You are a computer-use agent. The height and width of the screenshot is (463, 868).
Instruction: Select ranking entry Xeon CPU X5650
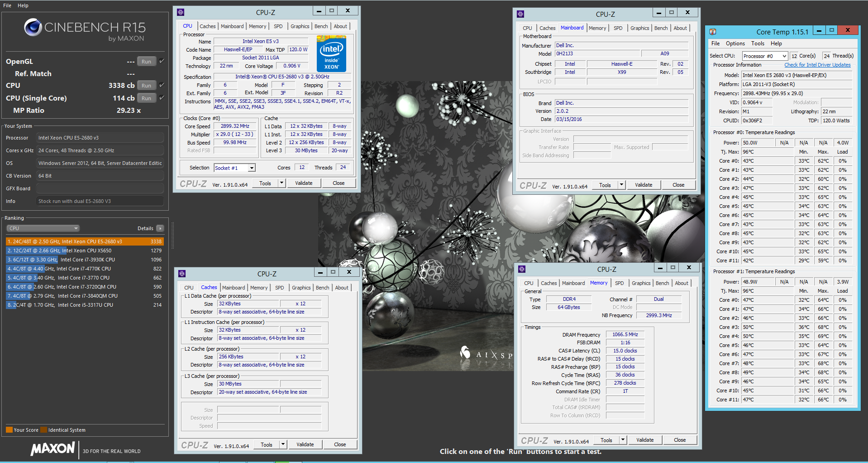[85, 251]
